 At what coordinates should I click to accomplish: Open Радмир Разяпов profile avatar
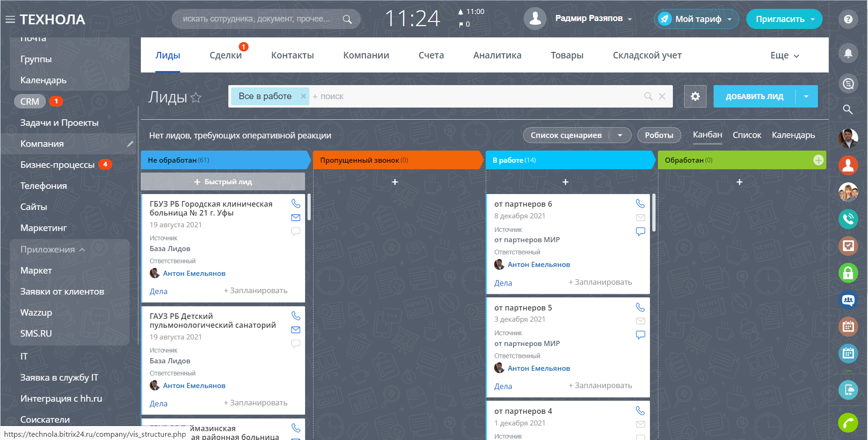[535, 19]
